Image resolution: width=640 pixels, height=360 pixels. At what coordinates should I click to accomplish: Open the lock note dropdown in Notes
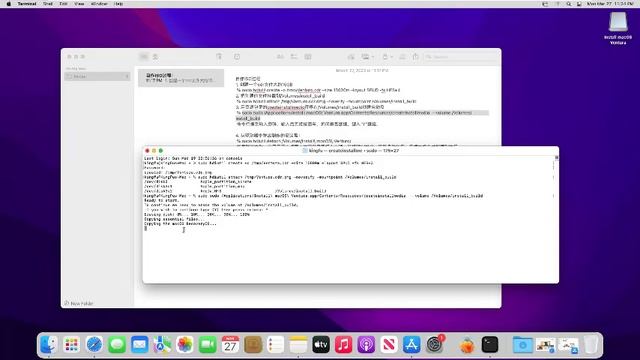tap(387, 57)
